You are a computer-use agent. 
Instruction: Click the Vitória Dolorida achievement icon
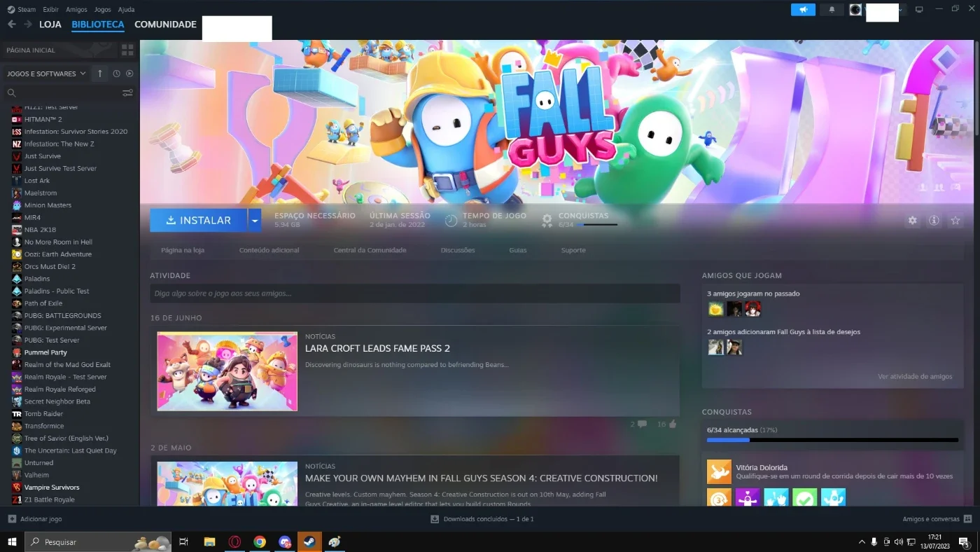(x=719, y=472)
